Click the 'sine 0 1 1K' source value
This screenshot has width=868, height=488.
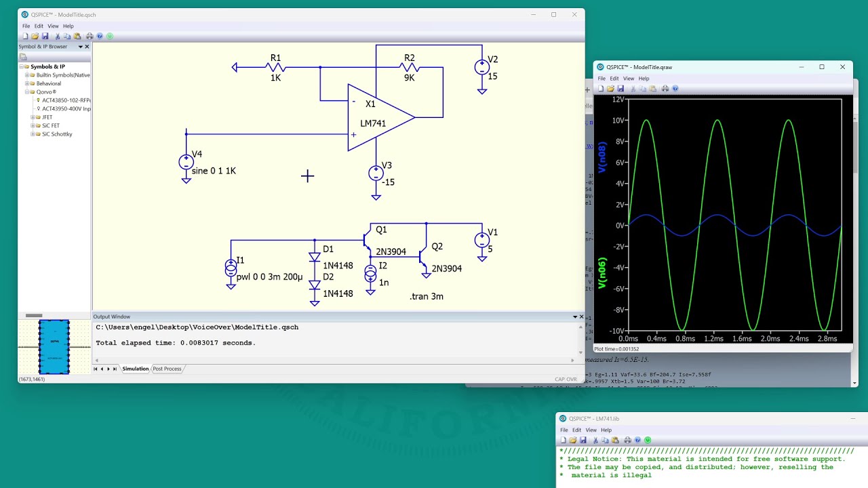coord(214,171)
